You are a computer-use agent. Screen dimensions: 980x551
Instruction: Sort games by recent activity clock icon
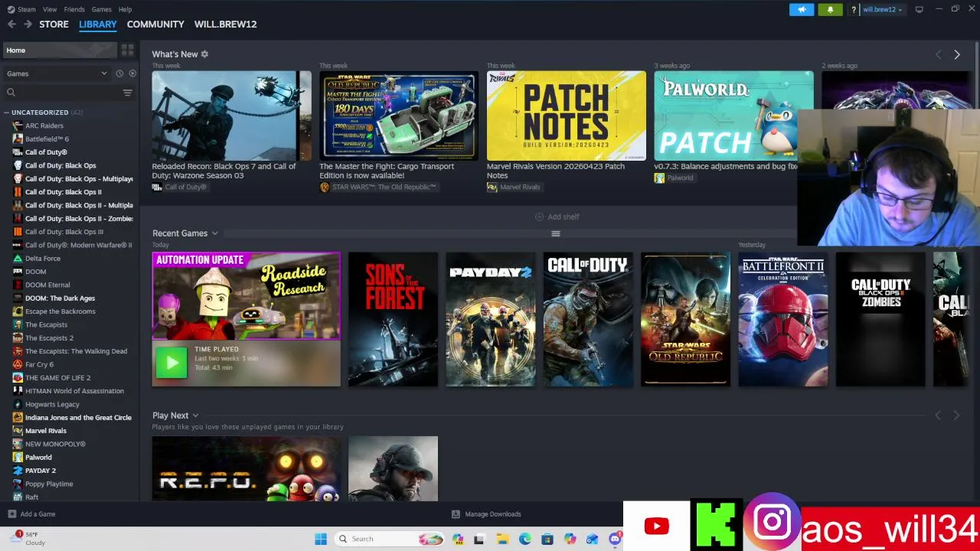point(119,73)
